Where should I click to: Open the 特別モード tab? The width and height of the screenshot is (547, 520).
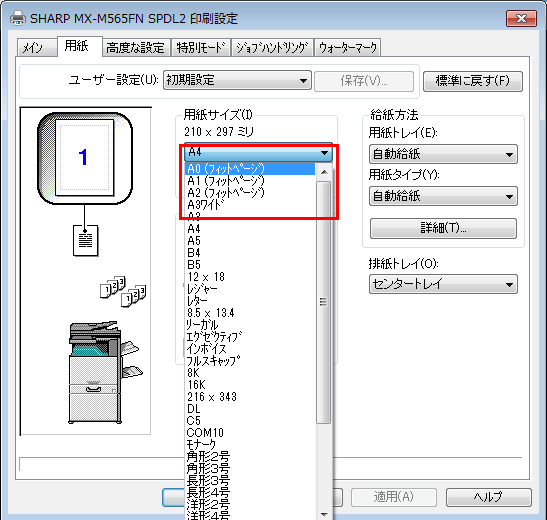pos(201,47)
